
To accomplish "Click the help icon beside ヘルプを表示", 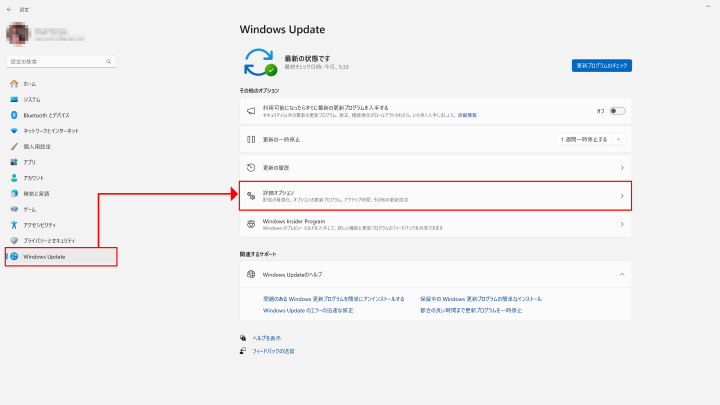I will click(243, 338).
